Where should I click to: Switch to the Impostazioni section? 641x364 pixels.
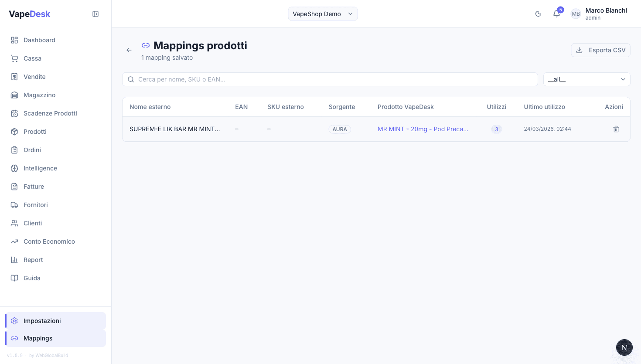42,320
